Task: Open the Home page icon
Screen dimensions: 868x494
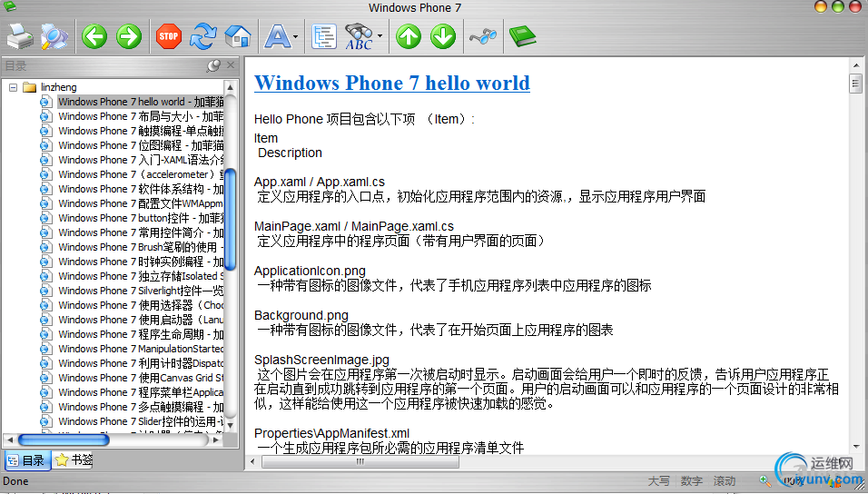Action: click(238, 36)
